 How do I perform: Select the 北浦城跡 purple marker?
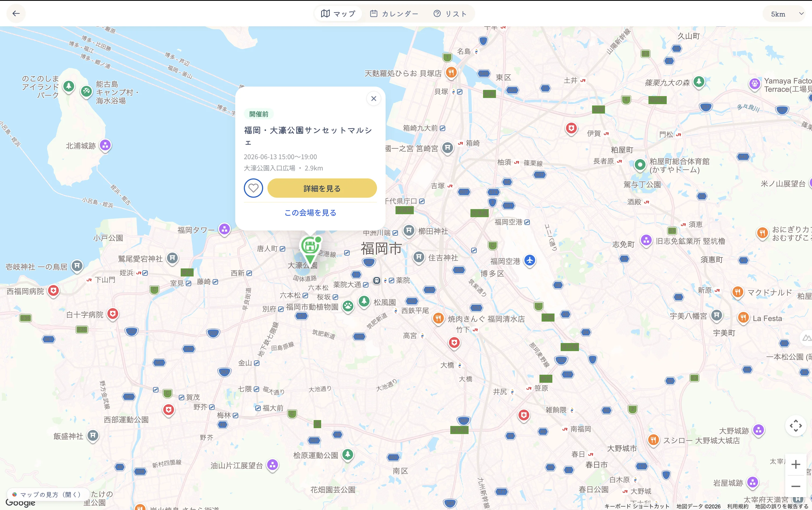click(x=105, y=145)
